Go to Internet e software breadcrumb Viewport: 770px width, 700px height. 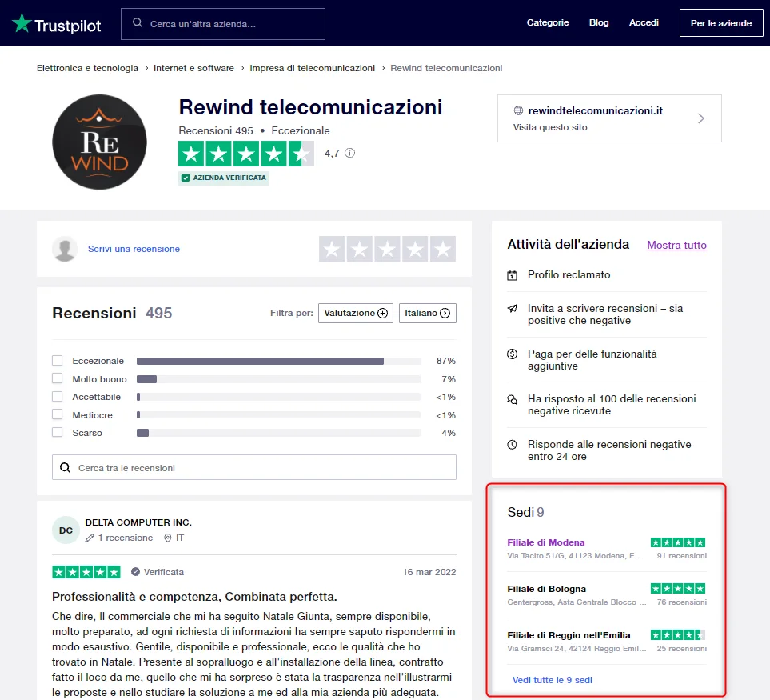(x=193, y=68)
